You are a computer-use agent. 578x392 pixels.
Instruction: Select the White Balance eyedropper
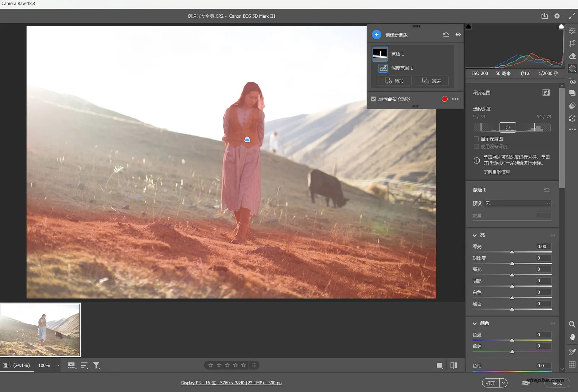click(x=572, y=352)
